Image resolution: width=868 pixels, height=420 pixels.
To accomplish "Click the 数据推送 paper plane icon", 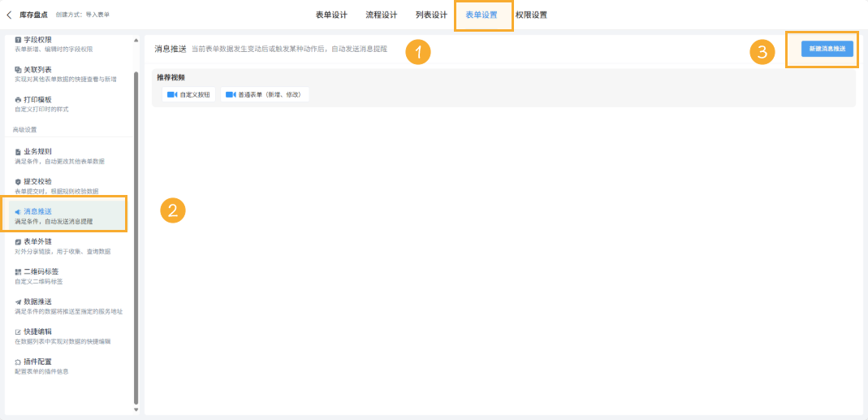I will pos(18,302).
